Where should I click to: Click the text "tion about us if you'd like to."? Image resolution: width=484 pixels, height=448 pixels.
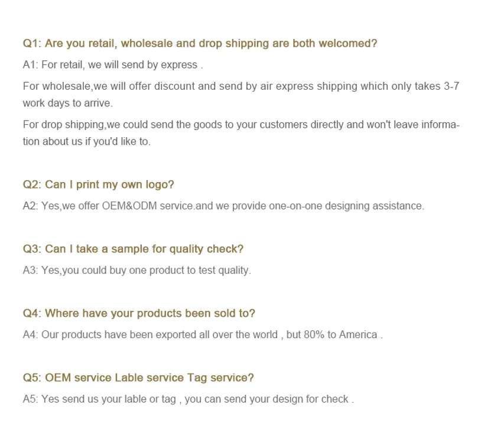87,142
